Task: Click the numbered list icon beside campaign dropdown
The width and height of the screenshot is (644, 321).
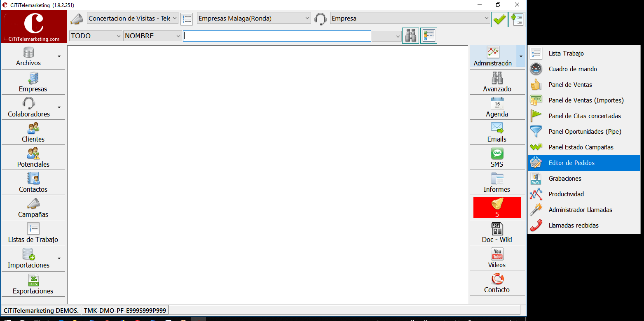Action: (187, 19)
